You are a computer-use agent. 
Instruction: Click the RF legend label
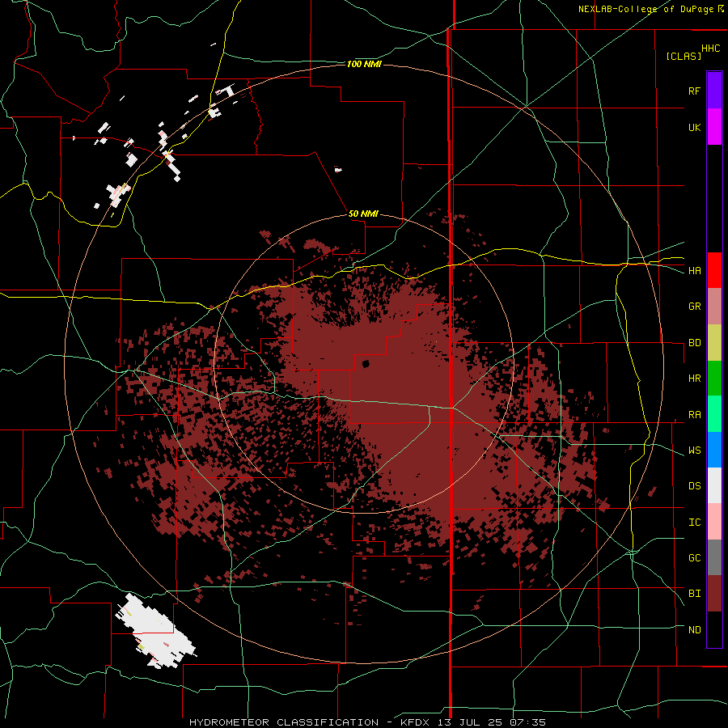point(694,91)
